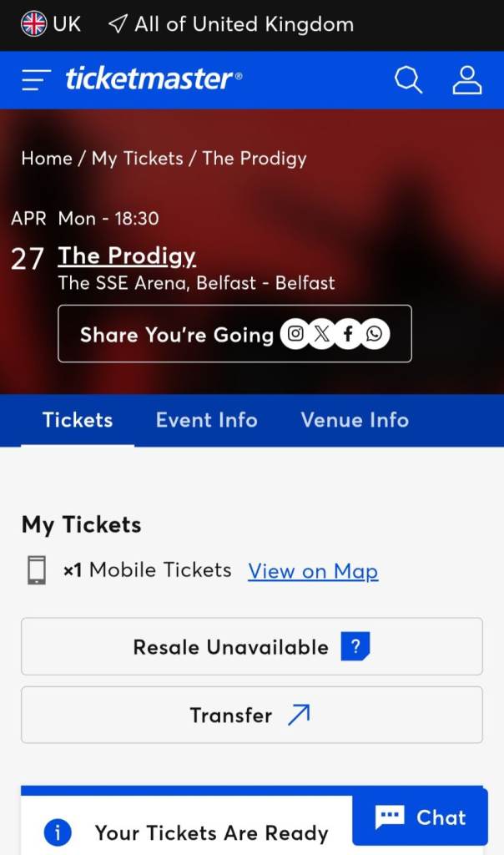Image resolution: width=504 pixels, height=855 pixels.
Task: Go to My Tickets breadcrumb
Action: pyautogui.click(x=137, y=159)
